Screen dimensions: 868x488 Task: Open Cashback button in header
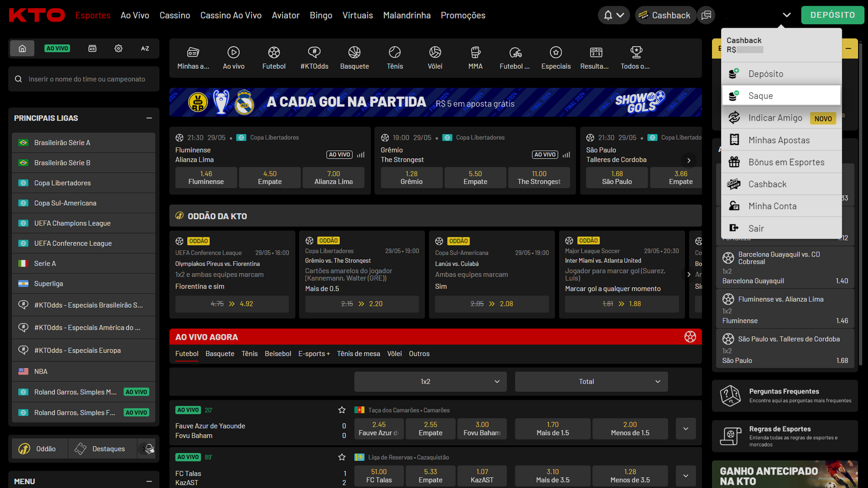pyautogui.click(x=665, y=15)
